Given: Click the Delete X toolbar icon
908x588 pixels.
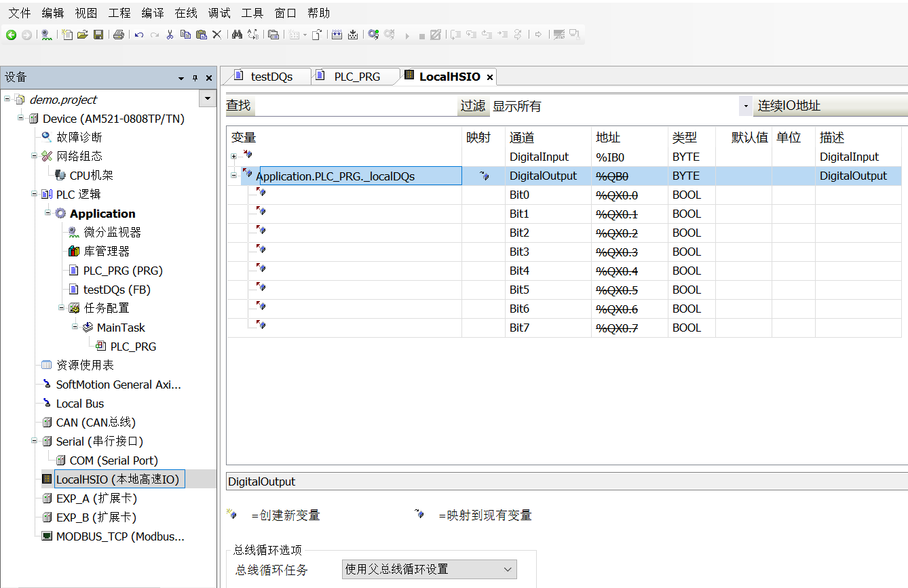Looking at the screenshot, I should 217,35.
